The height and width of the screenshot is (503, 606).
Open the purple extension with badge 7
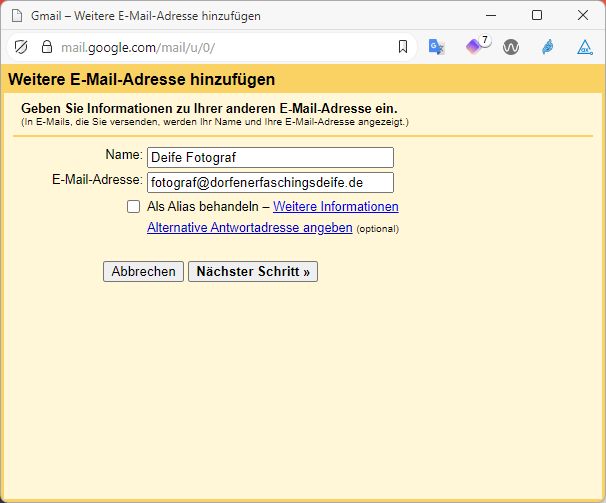click(474, 47)
